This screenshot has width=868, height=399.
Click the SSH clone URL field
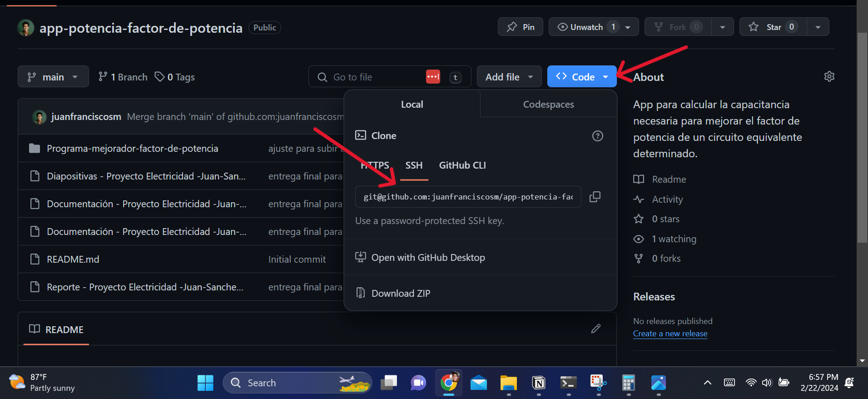[x=468, y=197]
